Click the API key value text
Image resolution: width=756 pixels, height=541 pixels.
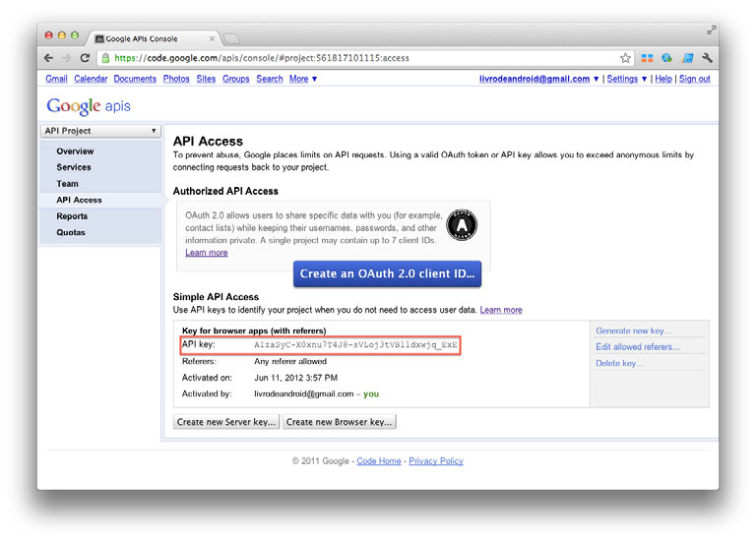click(x=355, y=345)
